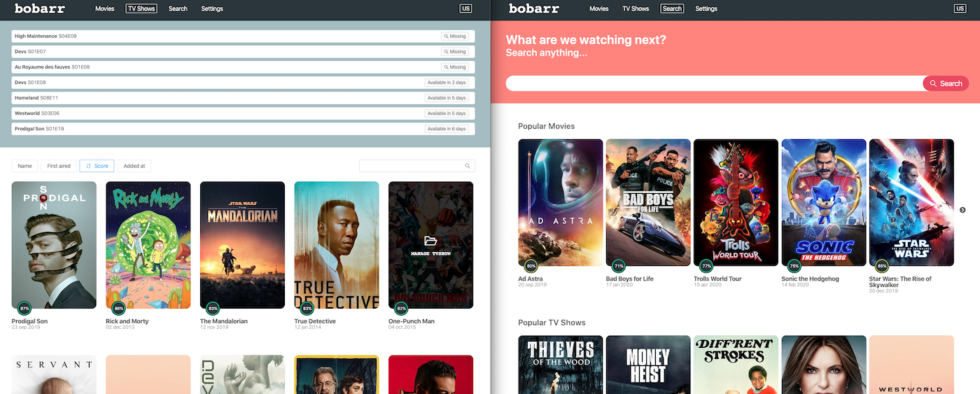
Task: Open the Bad Boys for Life poster
Action: coord(648,202)
